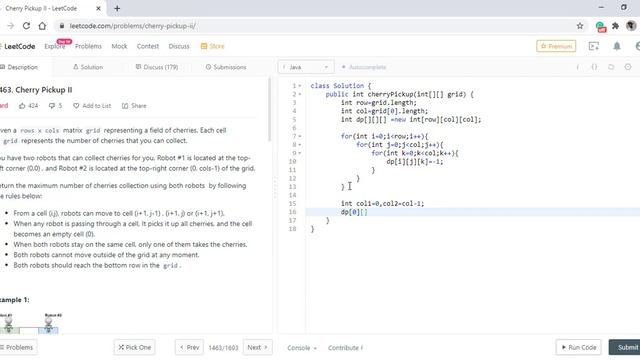Switch to the Submissions tab

[226, 67]
